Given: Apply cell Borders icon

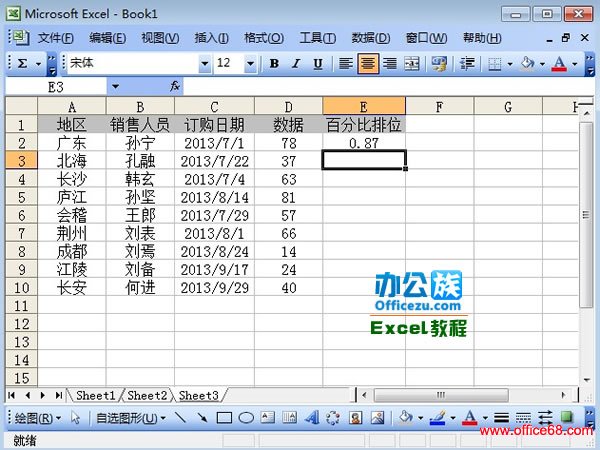Looking at the screenshot, I should click(494, 64).
